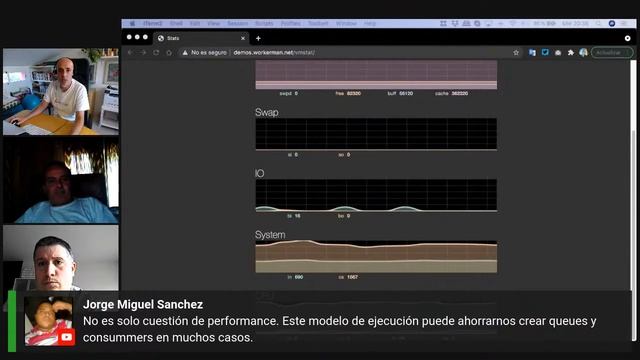
Task: Click the System heading
Action: pyautogui.click(x=270, y=235)
